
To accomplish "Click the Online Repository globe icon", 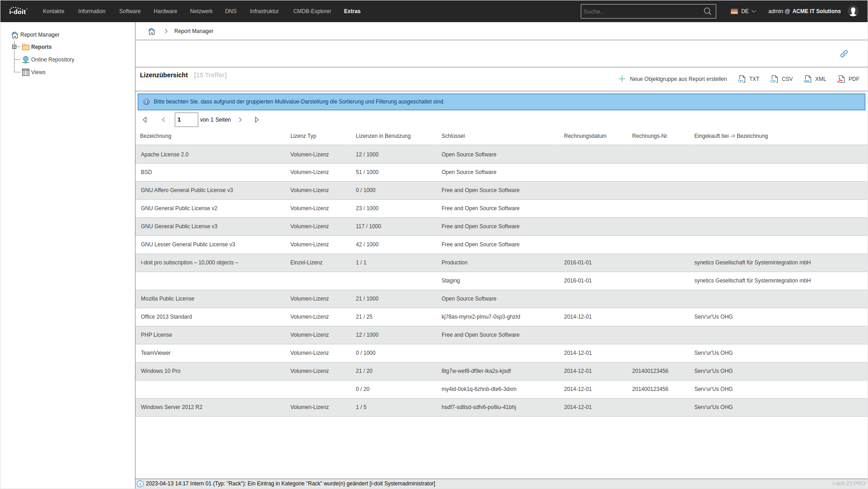I will pyautogui.click(x=26, y=60).
